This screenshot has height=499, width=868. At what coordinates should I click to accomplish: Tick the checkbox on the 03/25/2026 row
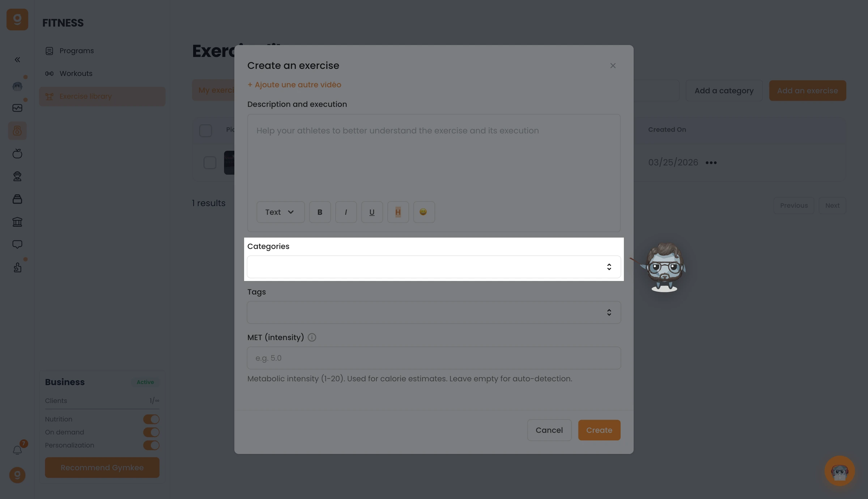210,163
